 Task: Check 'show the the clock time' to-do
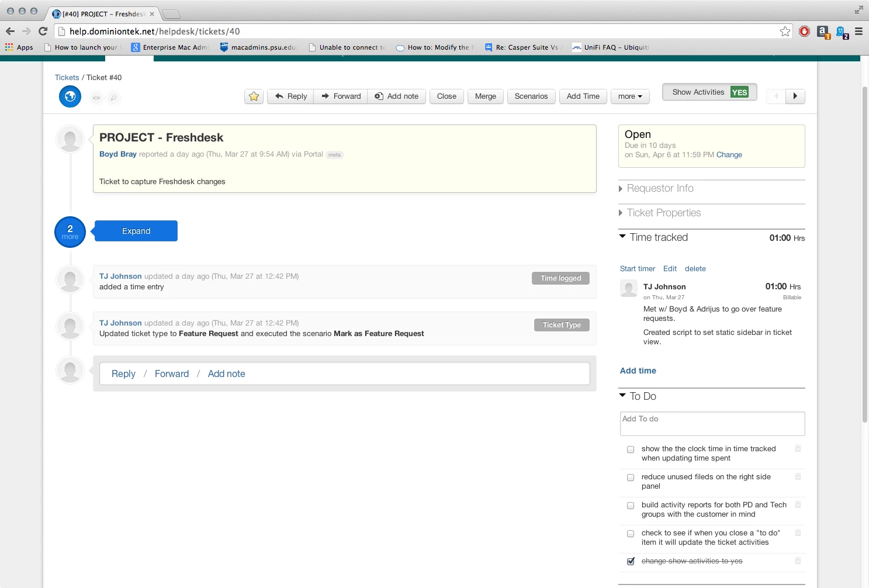tap(631, 449)
